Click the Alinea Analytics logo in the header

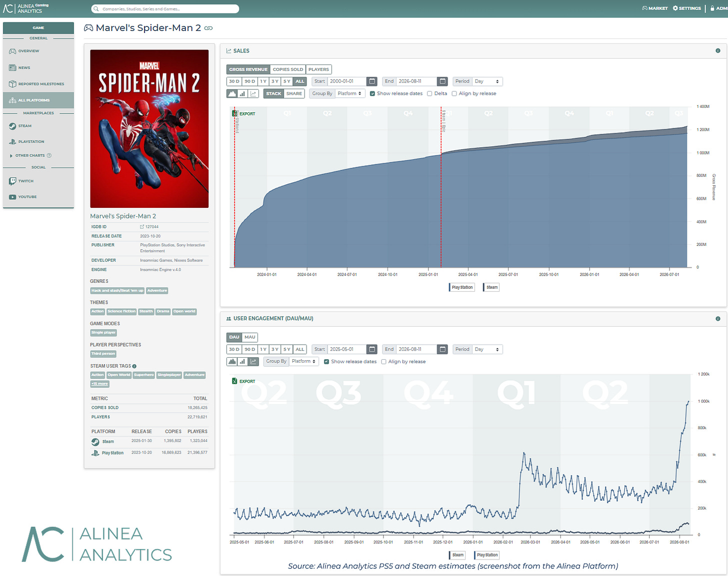(26, 8)
